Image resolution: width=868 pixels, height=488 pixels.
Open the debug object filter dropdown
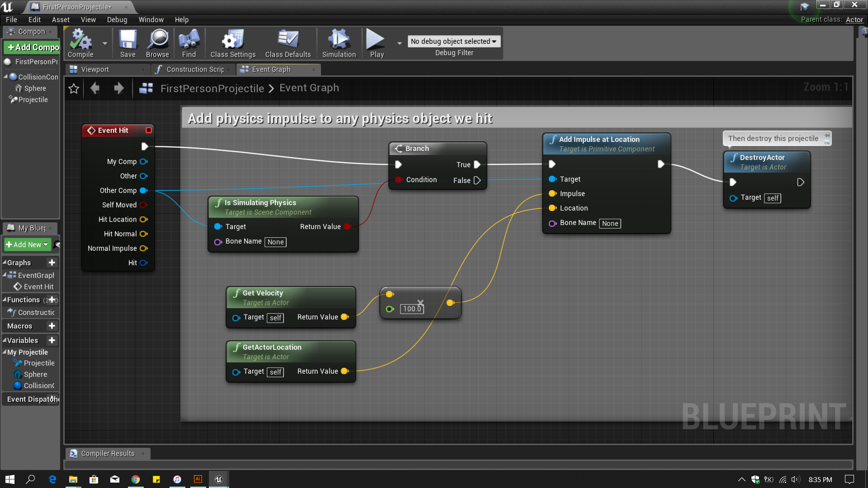point(453,42)
